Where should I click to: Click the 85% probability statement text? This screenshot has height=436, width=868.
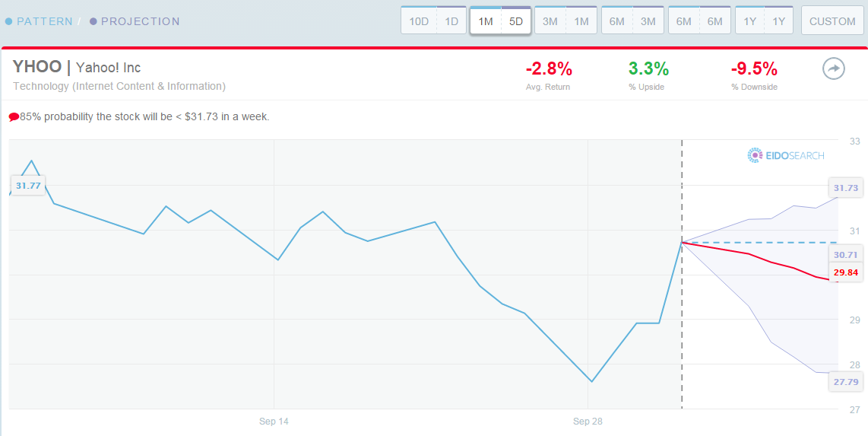(144, 117)
